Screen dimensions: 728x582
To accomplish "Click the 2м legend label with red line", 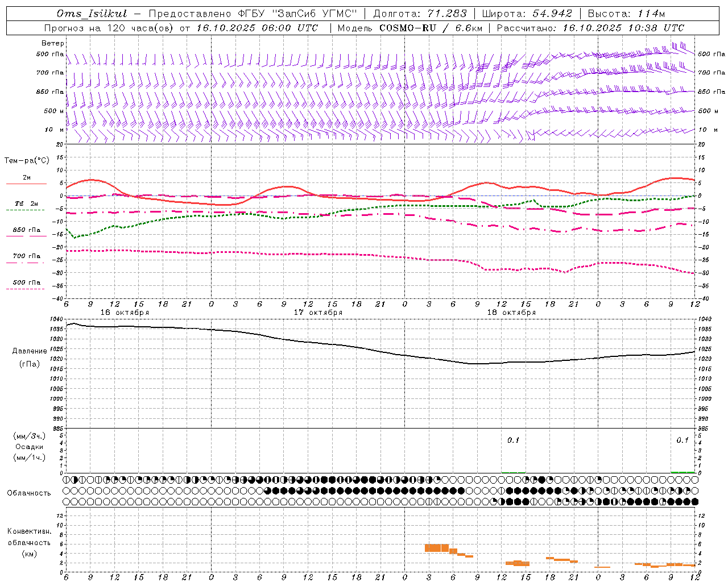I will coord(27,178).
